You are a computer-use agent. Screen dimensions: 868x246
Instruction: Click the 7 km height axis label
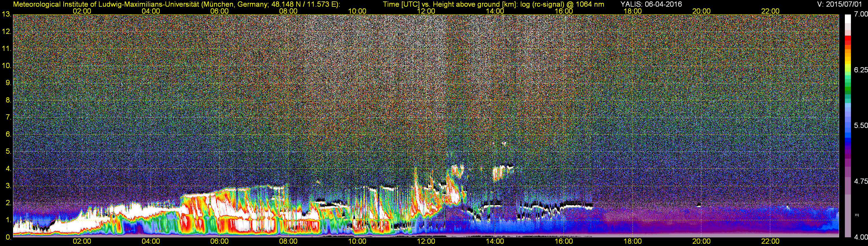[x=8, y=117]
